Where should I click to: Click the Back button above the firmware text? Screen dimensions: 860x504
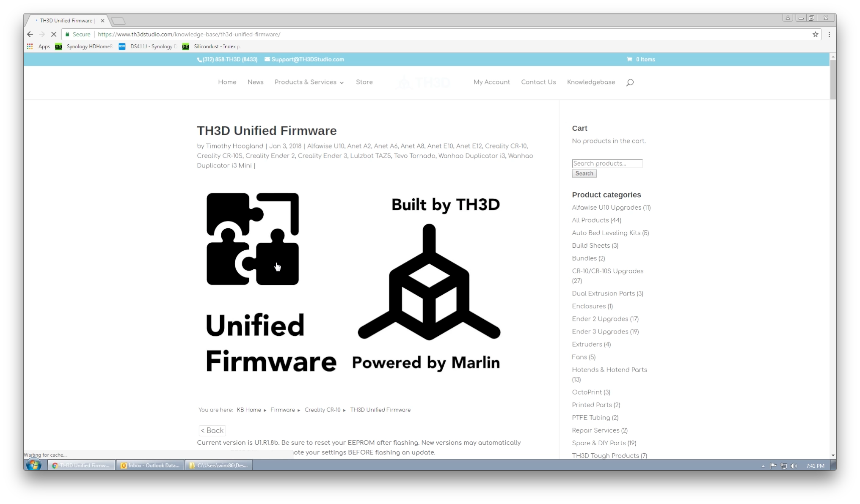click(x=212, y=430)
